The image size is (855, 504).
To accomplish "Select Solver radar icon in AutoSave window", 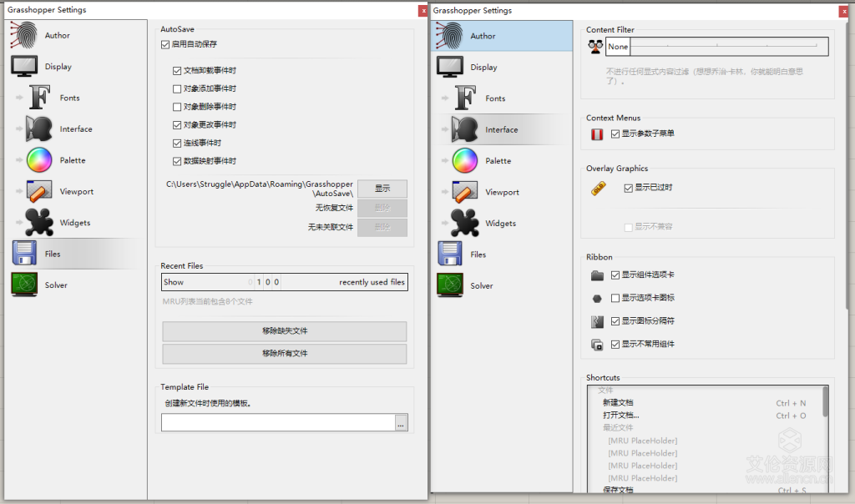I will (x=24, y=285).
